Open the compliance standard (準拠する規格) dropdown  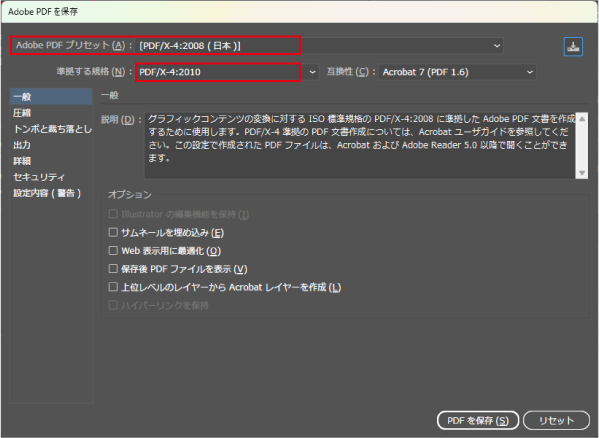227,72
